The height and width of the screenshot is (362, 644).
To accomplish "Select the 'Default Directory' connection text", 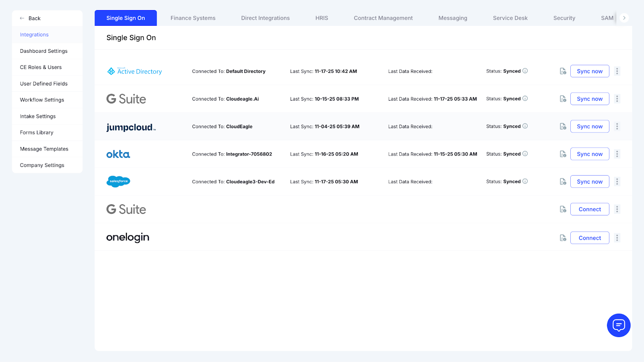I will 246,71.
